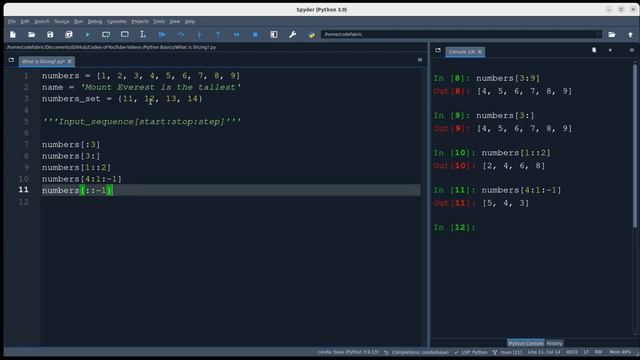The image size is (640, 360).
Task: Click console output [2, 4, 6, 8]
Action: click(x=514, y=166)
